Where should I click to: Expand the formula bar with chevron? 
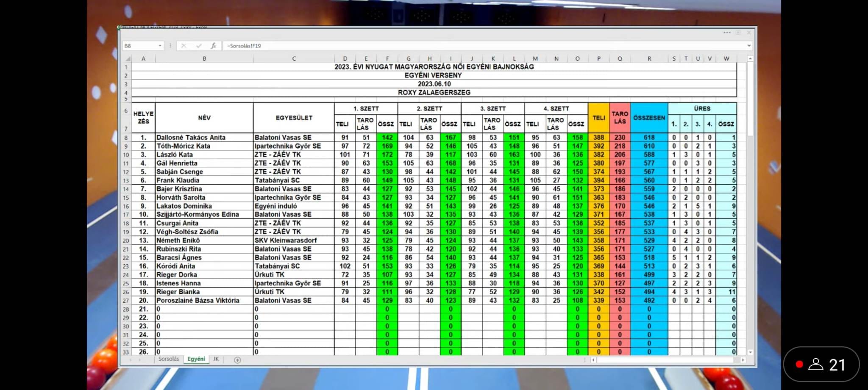pos(749,46)
